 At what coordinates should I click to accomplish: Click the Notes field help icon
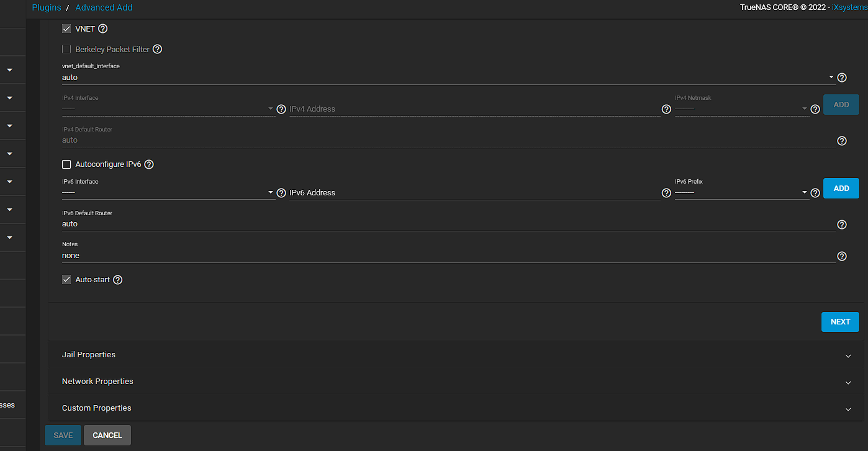pos(842,256)
